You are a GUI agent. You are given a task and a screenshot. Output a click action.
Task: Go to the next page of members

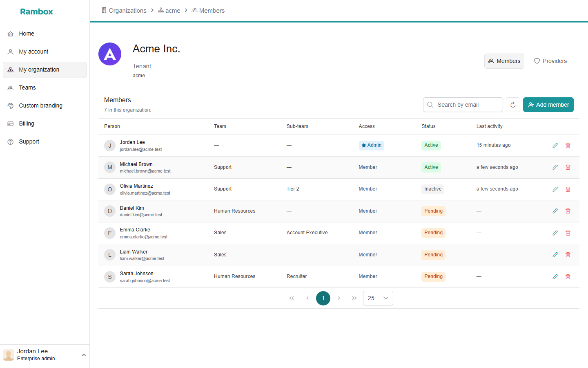click(339, 298)
